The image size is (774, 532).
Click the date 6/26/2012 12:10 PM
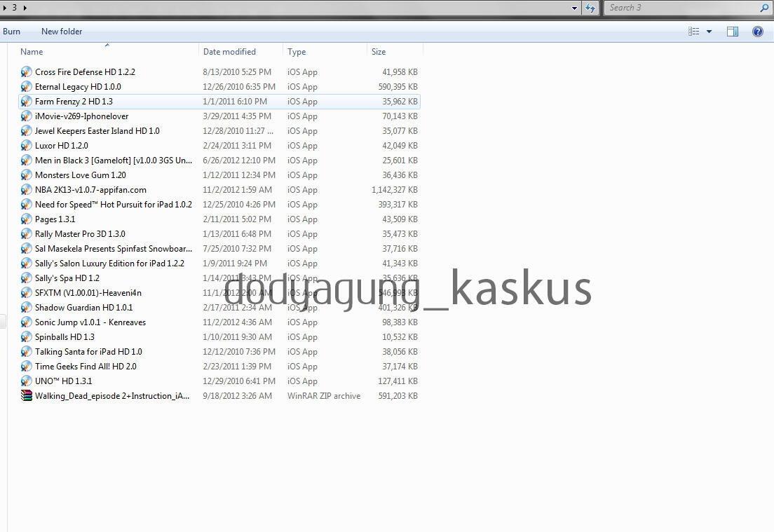point(239,161)
